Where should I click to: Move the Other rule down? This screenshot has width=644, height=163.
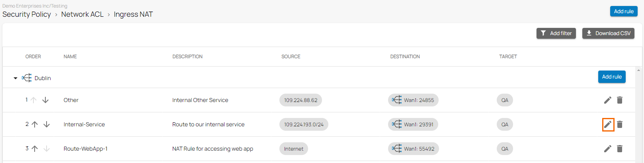coord(45,100)
